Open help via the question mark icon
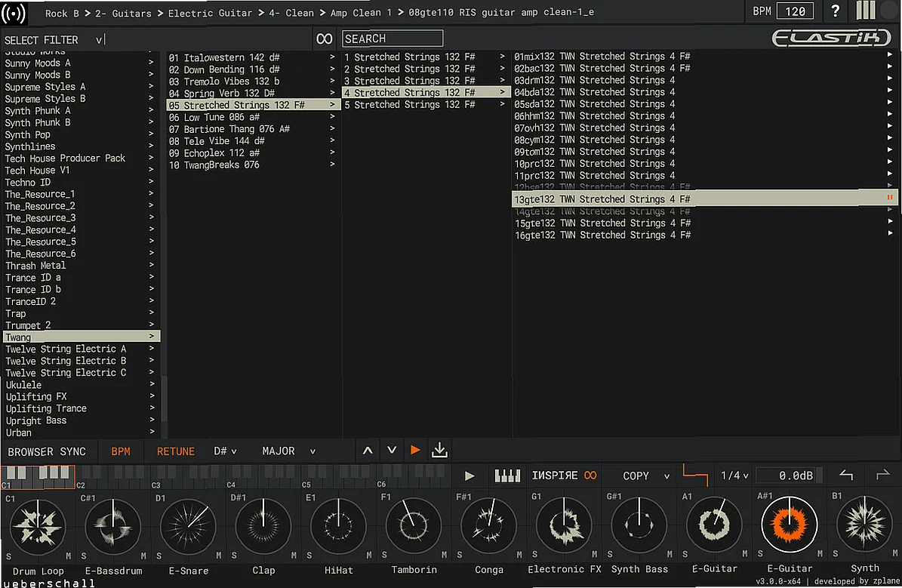 click(835, 11)
